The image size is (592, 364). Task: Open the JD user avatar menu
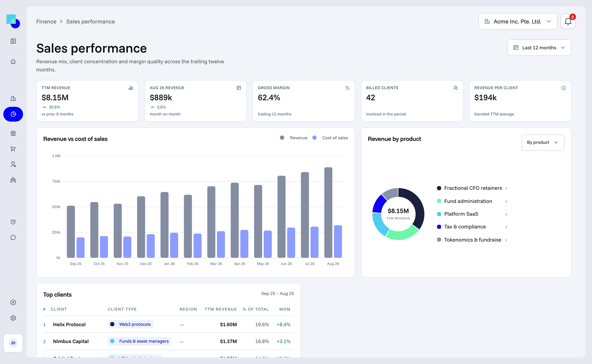pos(13,343)
